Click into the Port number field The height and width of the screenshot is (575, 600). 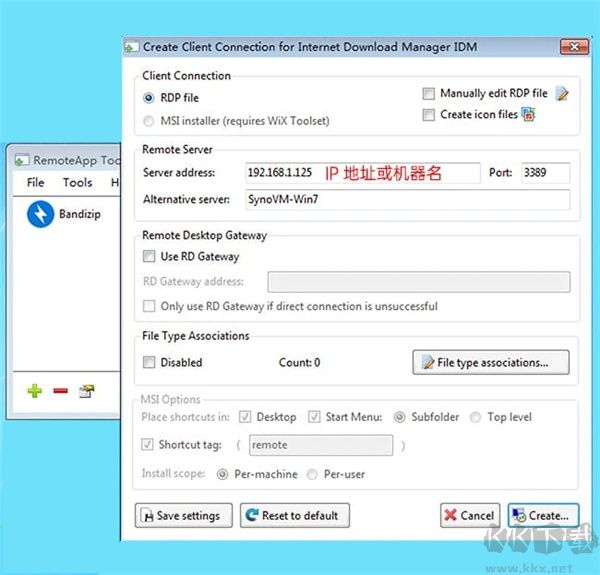point(545,173)
